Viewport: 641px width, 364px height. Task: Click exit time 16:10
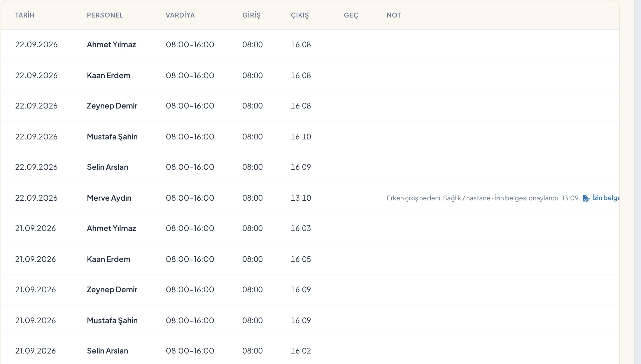(301, 137)
